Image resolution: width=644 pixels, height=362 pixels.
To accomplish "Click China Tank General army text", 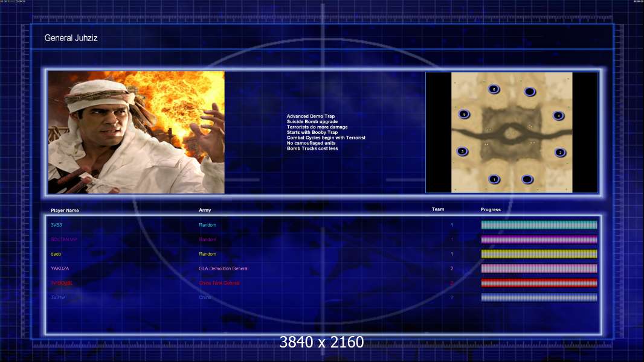I will click(x=219, y=283).
